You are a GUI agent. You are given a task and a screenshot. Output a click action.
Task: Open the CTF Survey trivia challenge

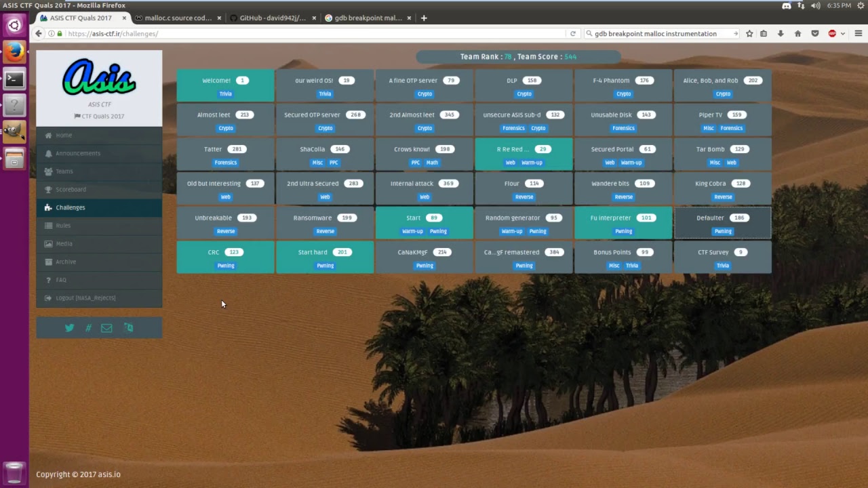point(723,258)
